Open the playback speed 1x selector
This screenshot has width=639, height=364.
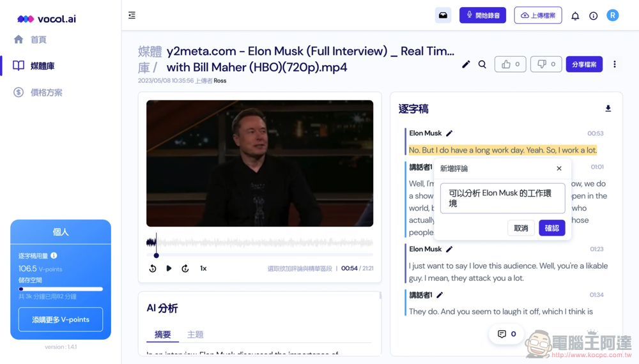point(203,269)
